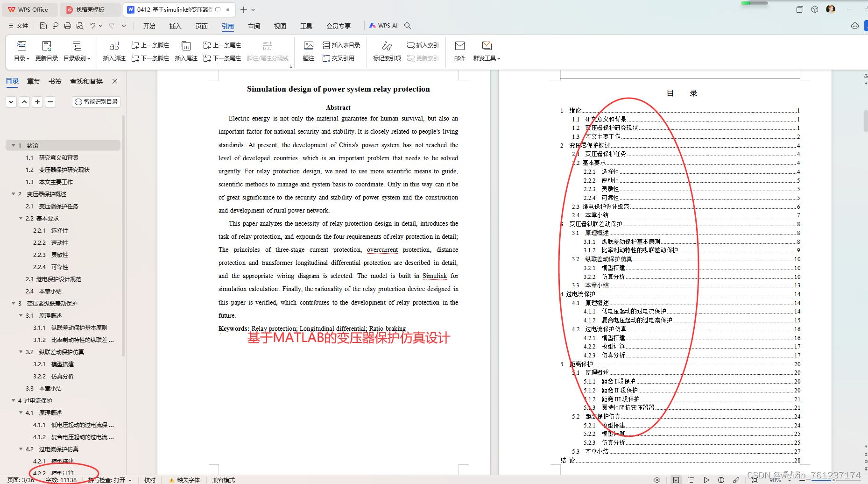Collapse the 1 绪论 outline node
Viewport: 868px width, 484px height.
14,145
